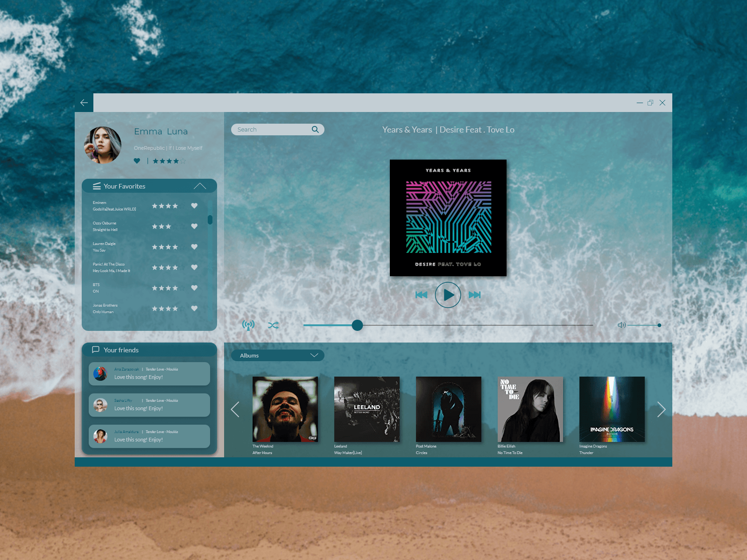Click the Years & Years album artwork
Viewport: 747px width, 560px height.
[448, 218]
